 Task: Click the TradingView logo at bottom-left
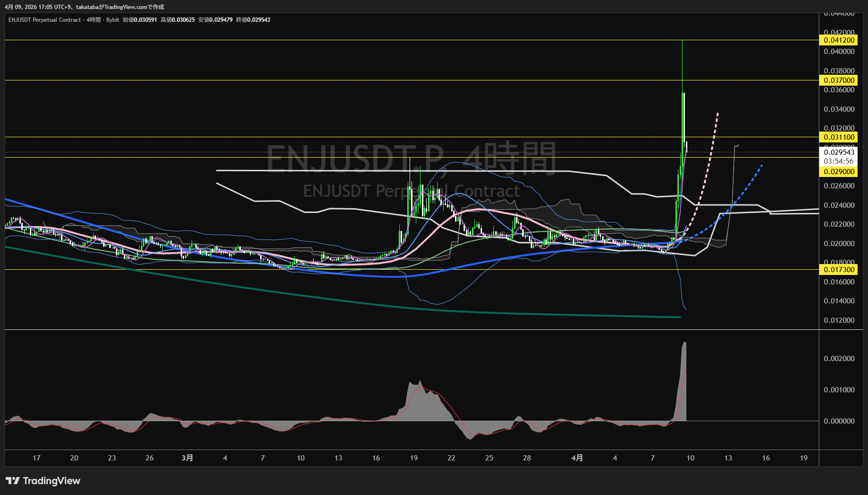pos(43,481)
